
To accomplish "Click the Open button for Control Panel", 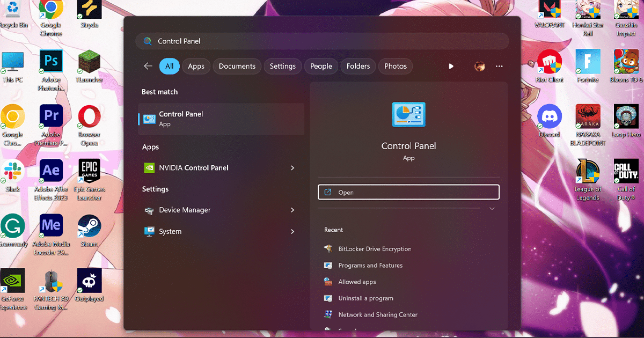I will coord(408,192).
